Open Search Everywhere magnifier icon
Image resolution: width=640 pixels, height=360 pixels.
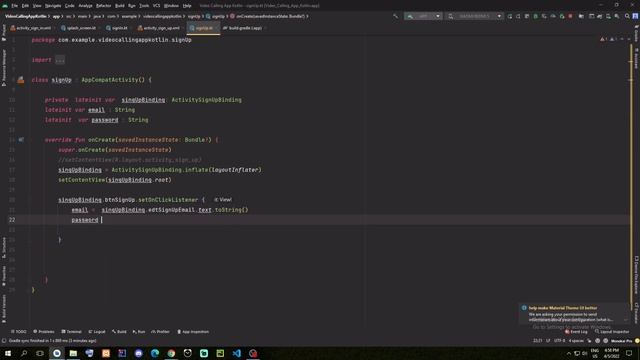coord(627,16)
